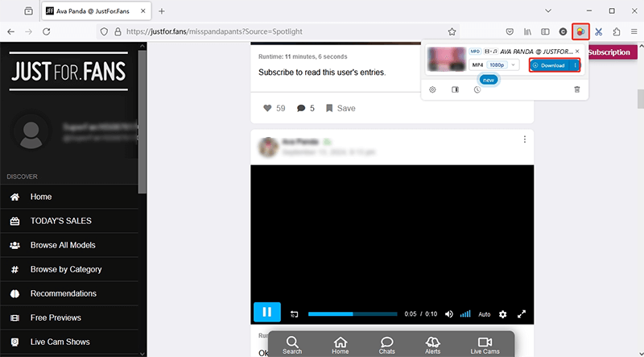Open video player settings gear
644x357 pixels.
click(503, 313)
